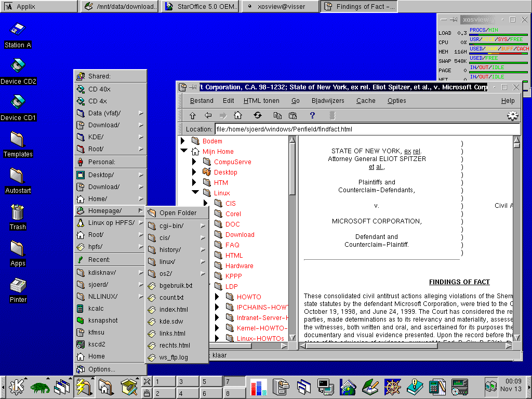Image resolution: width=532 pixels, height=399 pixels.
Task: Expand the Data (vfat)/ submenu arrow
Action: (x=141, y=113)
